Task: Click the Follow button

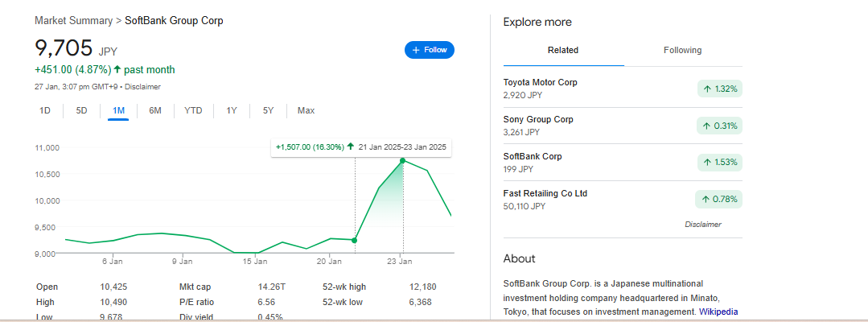Action: coord(430,50)
